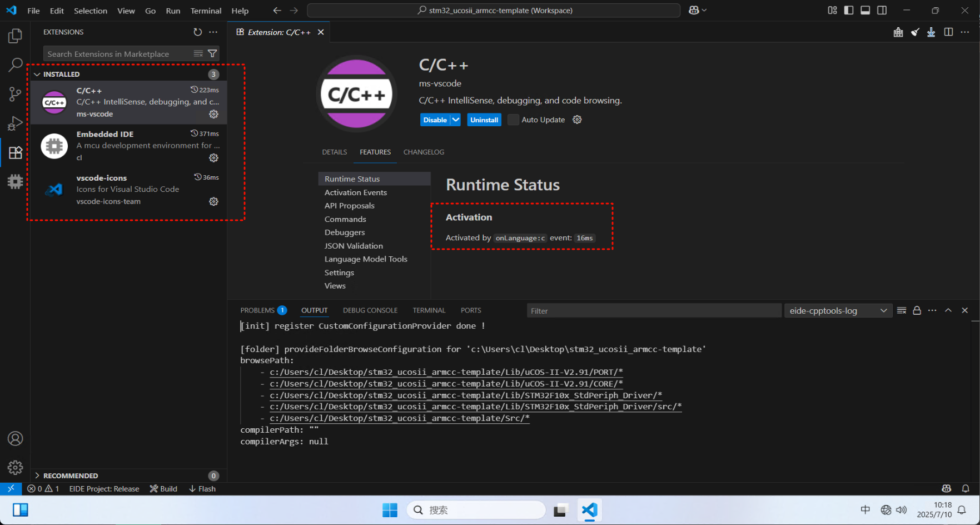Open the eide-cpptools-log output channel dropdown
Screen dimensions: 980x525
tap(838, 310)
